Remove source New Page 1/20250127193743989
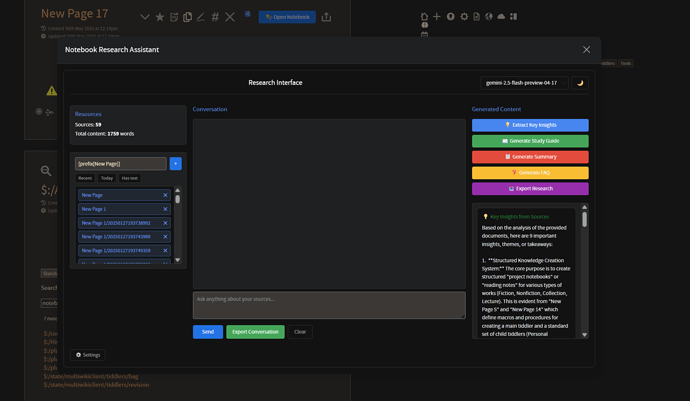The width and height of the screenshot is (690, 401). tap(165, 237)
